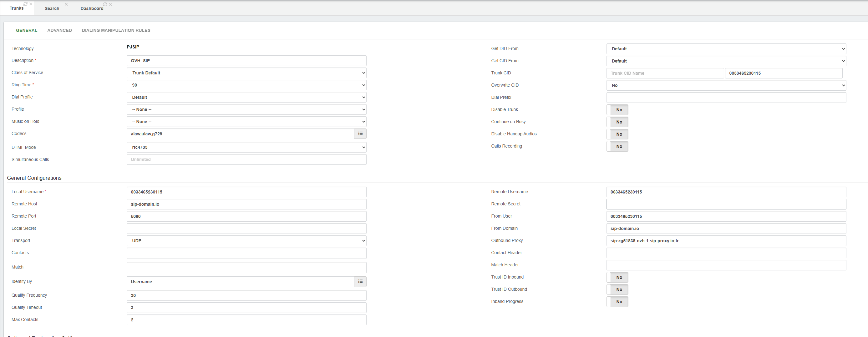Switch to the Advanced tab
This screenshot has width=868, height=337.
59,30
